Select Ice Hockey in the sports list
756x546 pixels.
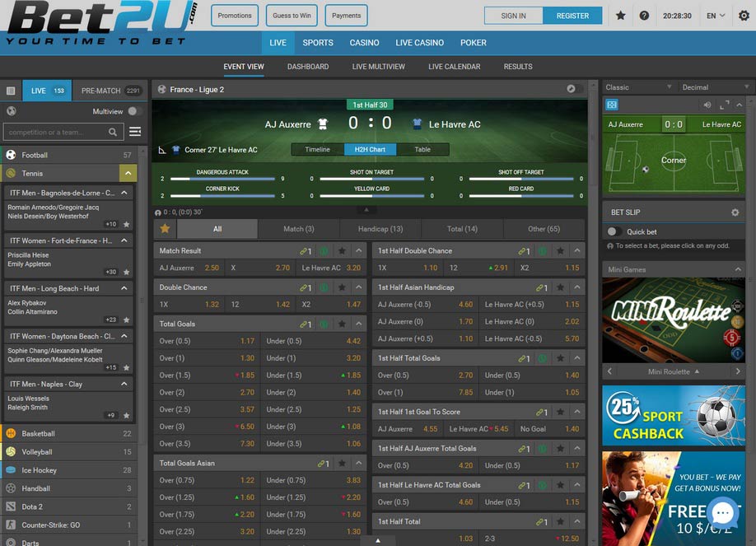point(68,469)
